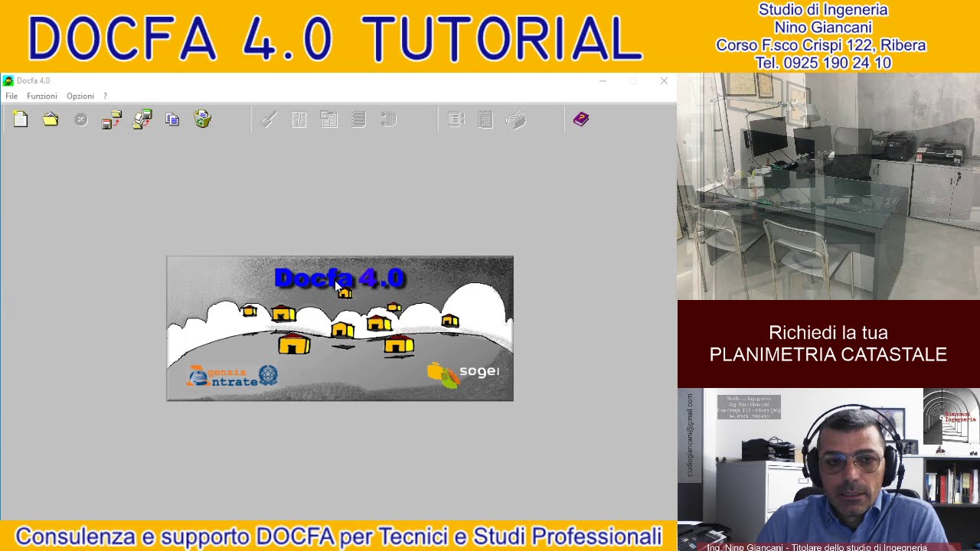Click the greyed-out notepad icon left of the printer

pyautogui.click(x=485, y=119)
